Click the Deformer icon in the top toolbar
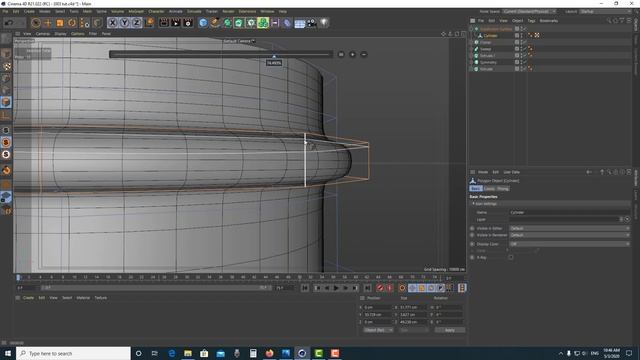The width and height of the screenshot is (640, 360). click(287, 23)
